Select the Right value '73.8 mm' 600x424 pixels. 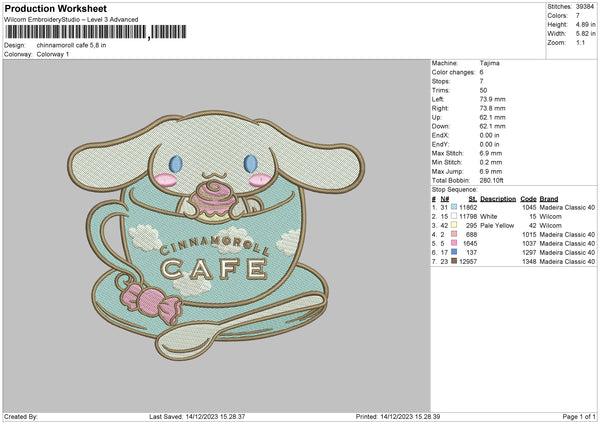coord(492,108)
